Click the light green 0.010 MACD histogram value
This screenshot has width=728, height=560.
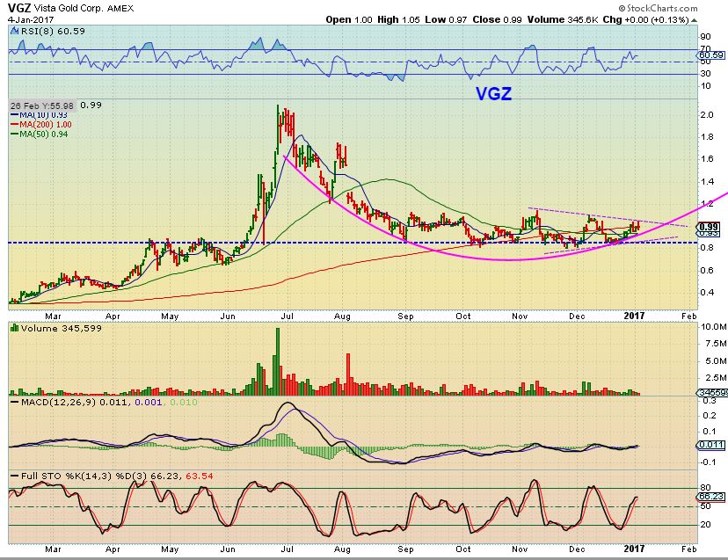pyautogui.click(x=184, y=402)
